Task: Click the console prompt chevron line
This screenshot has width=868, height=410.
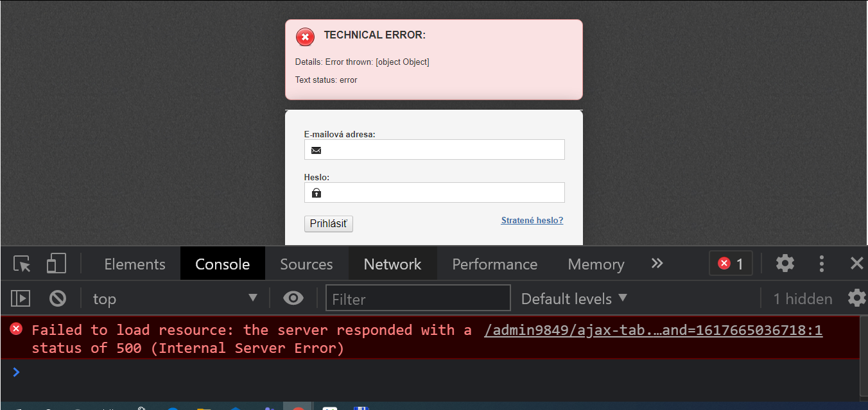Action: click(430, 372)
